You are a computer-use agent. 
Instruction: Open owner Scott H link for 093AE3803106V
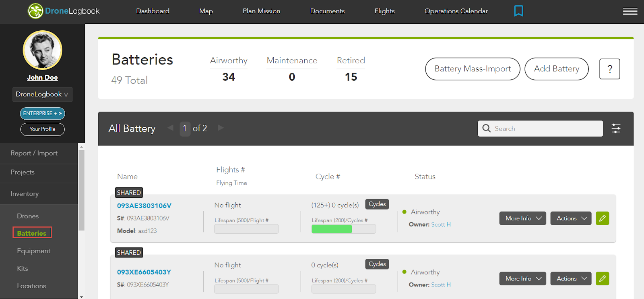click(441, 224)
